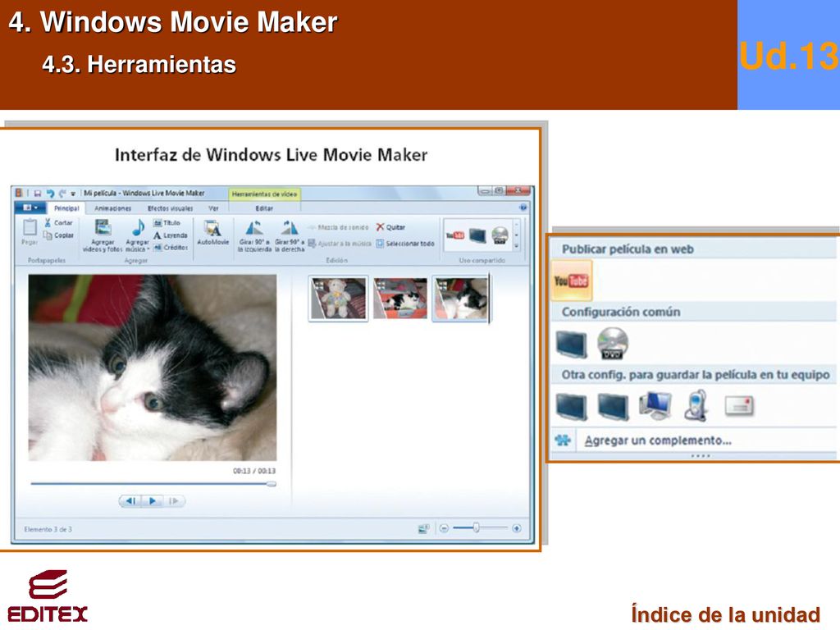Viewport: 840px width, 630px height.
Task: Open the quick access toolbar customize arrow
Action: [x=73, y=194]
